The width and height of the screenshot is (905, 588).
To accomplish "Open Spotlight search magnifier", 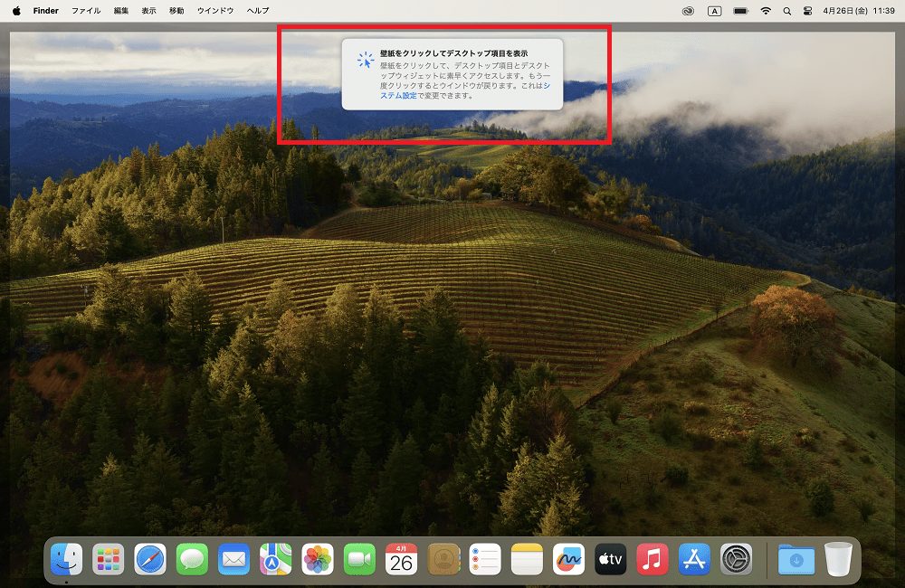I will 787,11.
